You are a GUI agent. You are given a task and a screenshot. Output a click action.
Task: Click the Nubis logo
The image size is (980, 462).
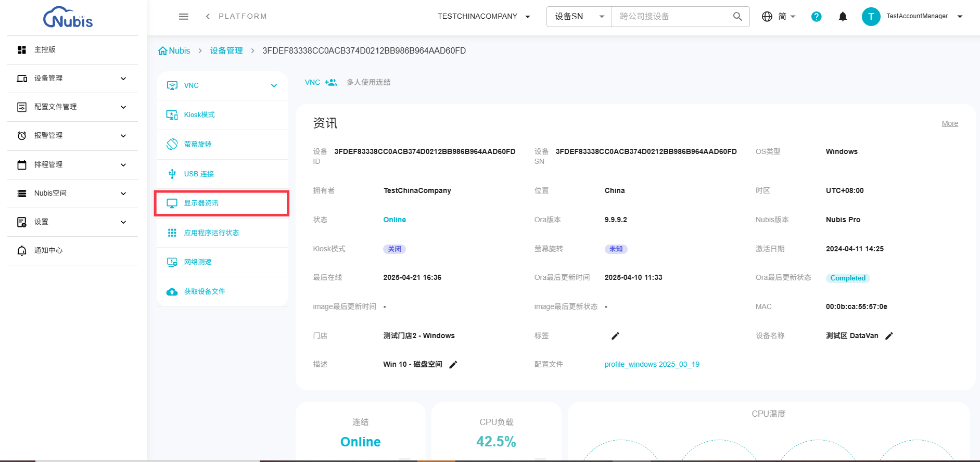pyautogui.click(x=68, y=17)
